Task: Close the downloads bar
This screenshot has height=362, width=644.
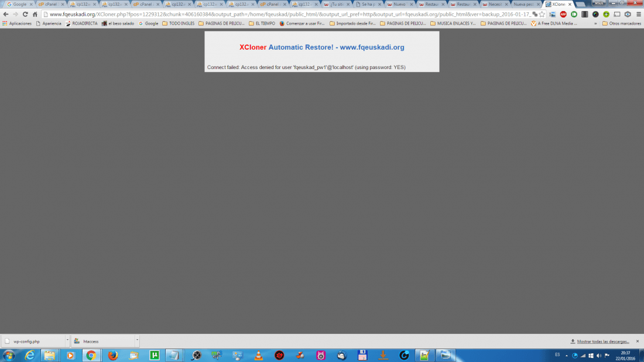Action: click(x=638, y=342)
